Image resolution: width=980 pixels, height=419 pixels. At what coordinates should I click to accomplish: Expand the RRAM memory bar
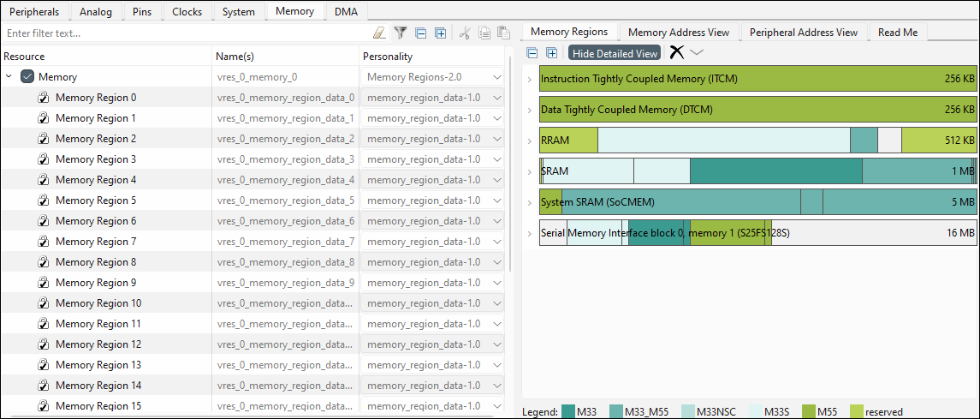coord(530,141)
